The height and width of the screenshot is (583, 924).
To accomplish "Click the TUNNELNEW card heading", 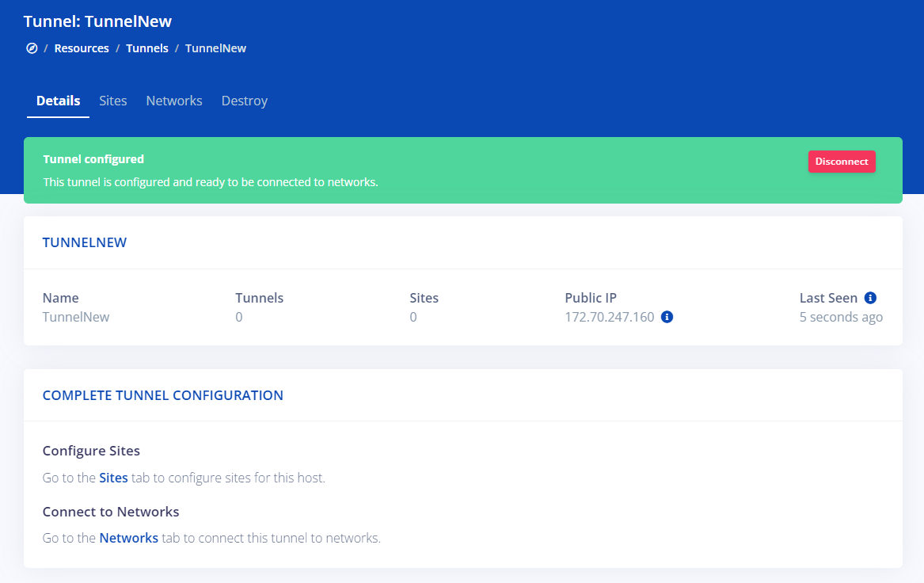I will point(84,242).
